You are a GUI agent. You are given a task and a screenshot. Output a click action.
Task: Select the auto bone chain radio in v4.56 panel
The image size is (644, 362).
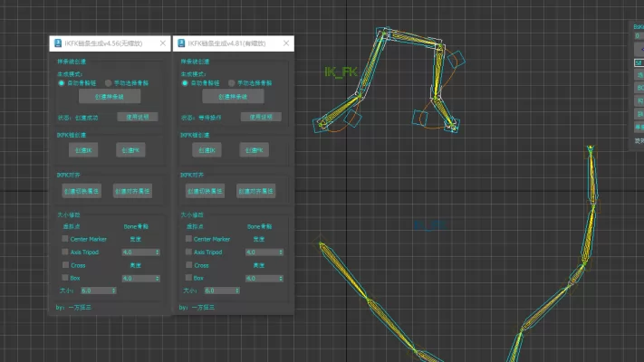(62, 82)
